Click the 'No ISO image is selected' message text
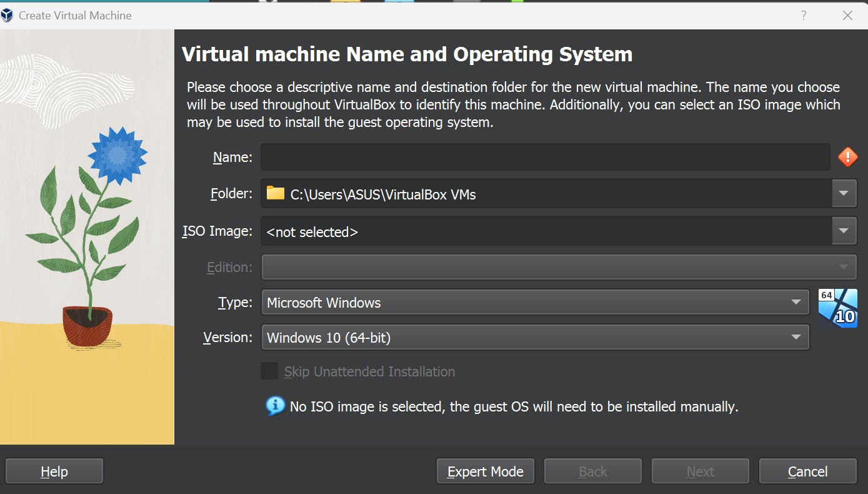Image resolution: width=868 pixels, height=494 pixels. point(514,407)
